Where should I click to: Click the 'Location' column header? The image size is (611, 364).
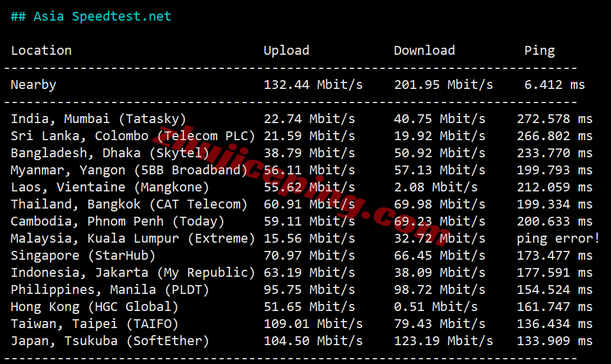click(41, 51)
